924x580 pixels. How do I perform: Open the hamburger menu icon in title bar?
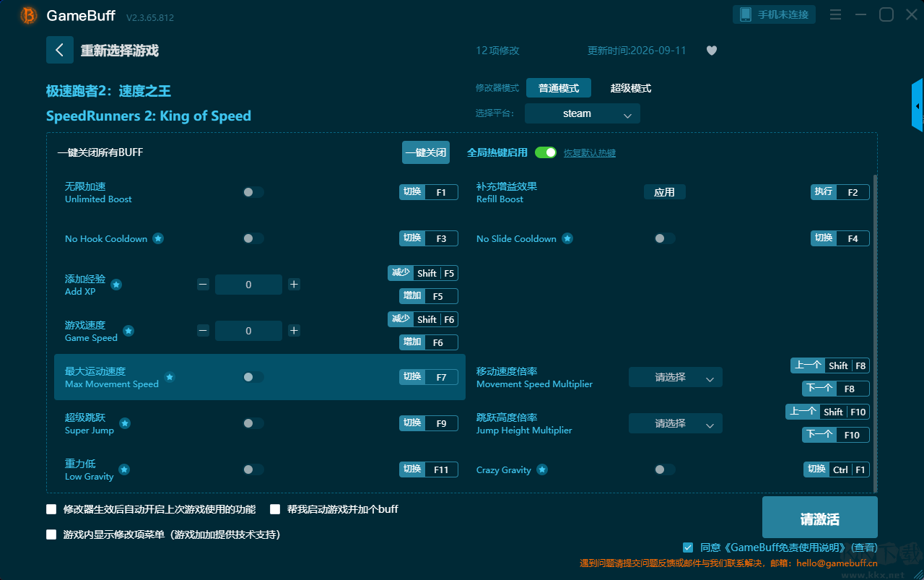pyautogui.click(x=835, y=14)
